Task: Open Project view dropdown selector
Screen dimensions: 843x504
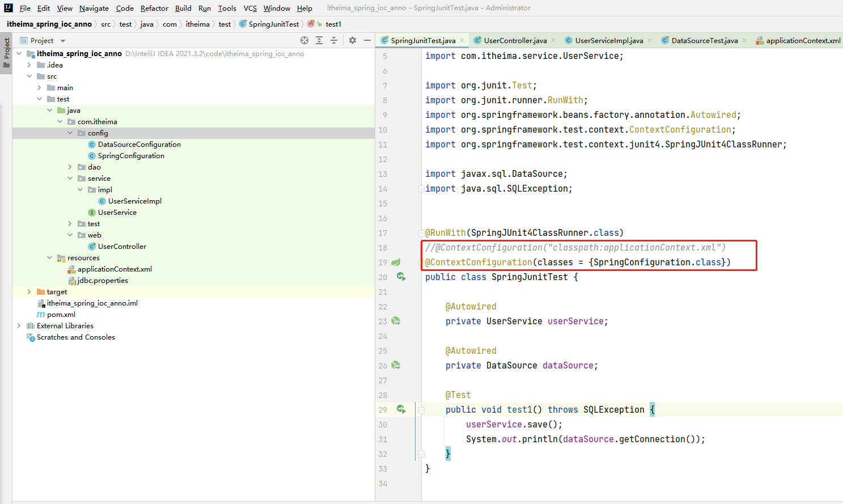Action: pos(63,41)
